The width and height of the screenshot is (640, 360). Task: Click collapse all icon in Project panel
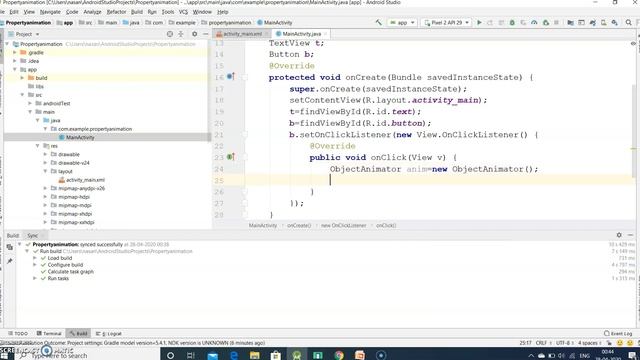pos(181,34)
